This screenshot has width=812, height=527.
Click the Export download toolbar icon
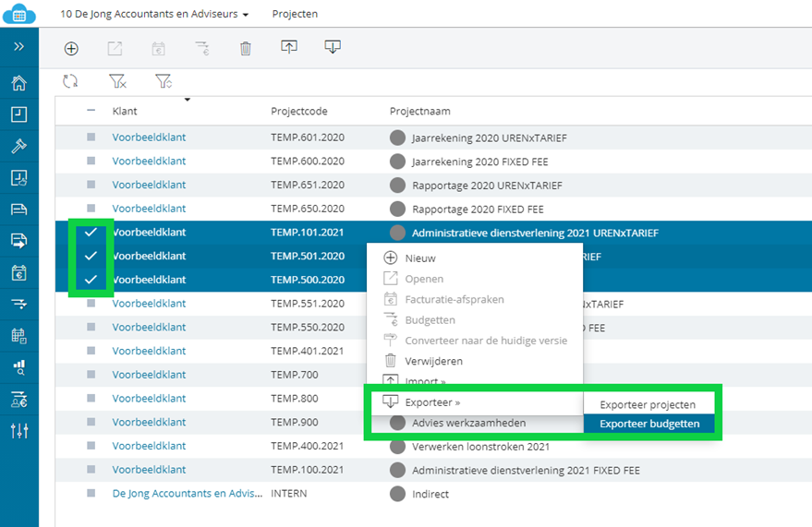pos(333,47)
